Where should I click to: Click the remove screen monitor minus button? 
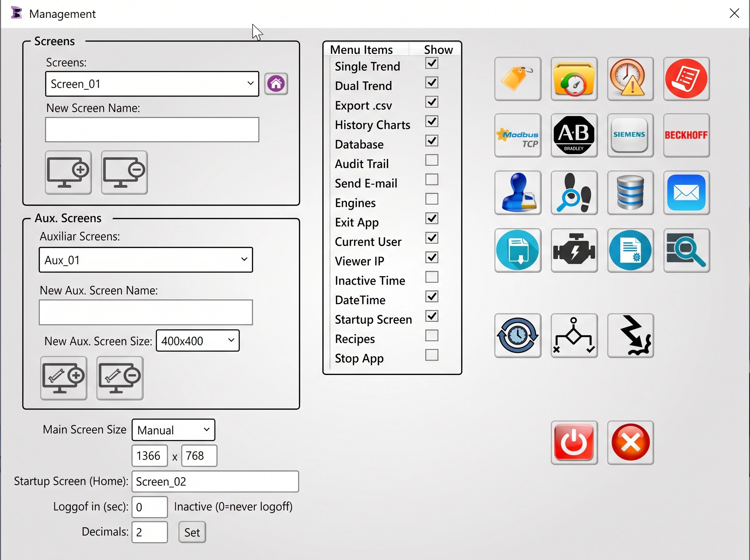[124, 172]
